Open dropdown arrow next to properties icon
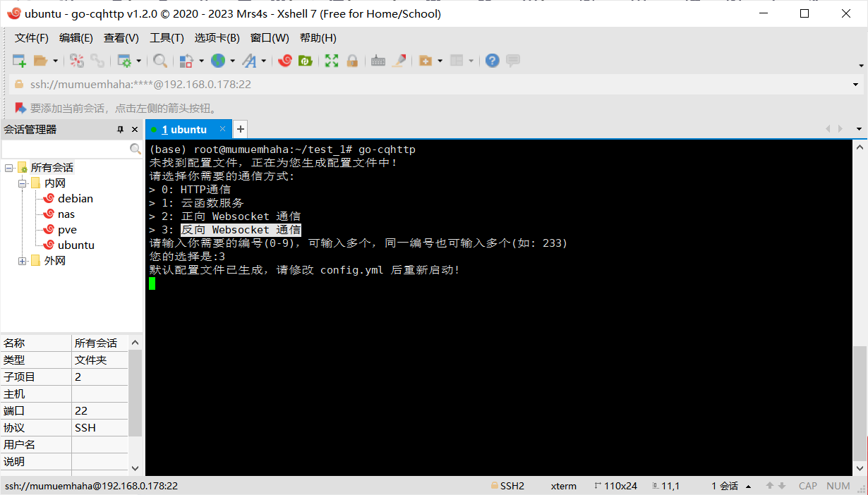 (139, 61)
